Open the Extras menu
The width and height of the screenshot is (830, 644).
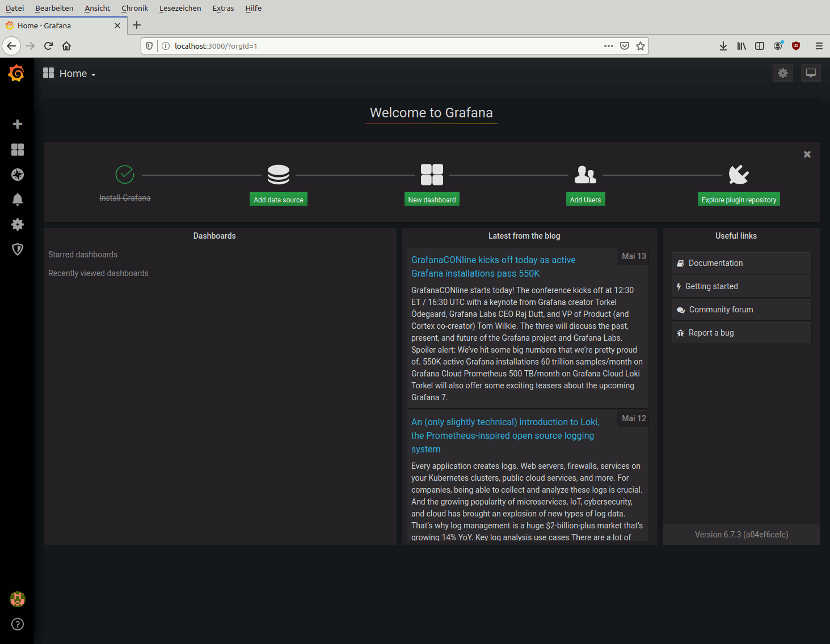pyautogui.click(x=224, y=8)
